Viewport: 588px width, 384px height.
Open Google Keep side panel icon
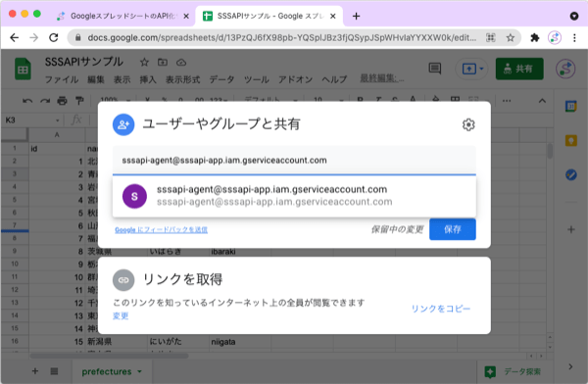pos(570,141)
